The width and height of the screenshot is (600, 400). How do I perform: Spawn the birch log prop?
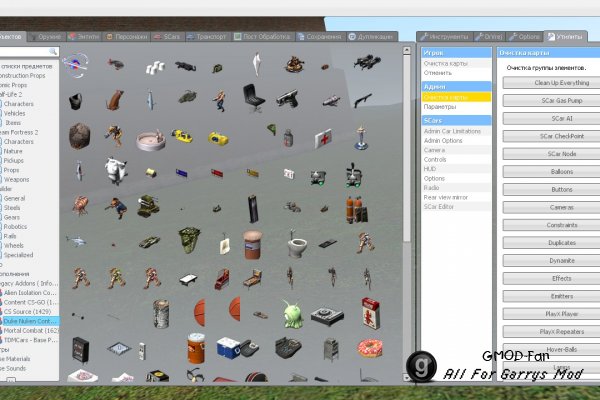161,314
